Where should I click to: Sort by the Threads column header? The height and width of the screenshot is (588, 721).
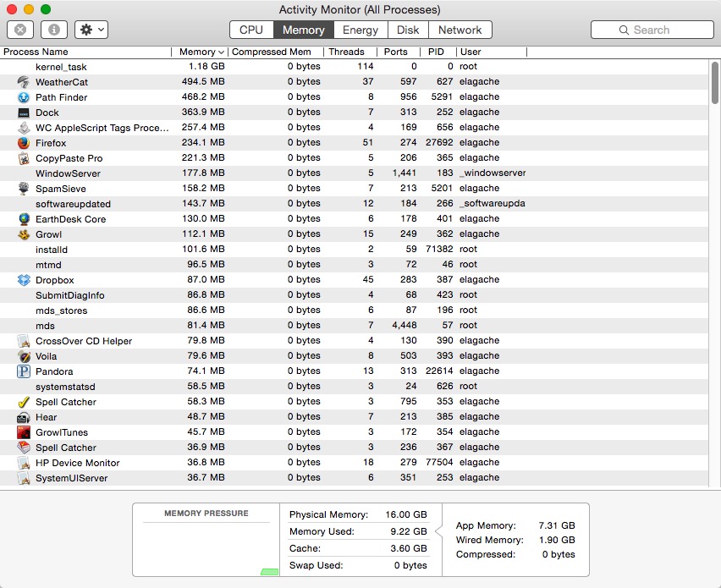[x=350, y=52]
